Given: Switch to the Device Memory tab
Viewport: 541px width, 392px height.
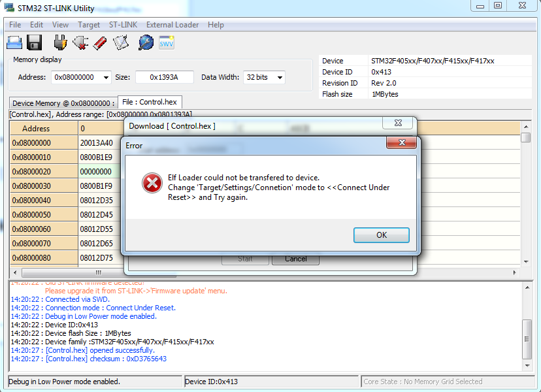Looking at the screenshot, I should [x=63, y=103].
